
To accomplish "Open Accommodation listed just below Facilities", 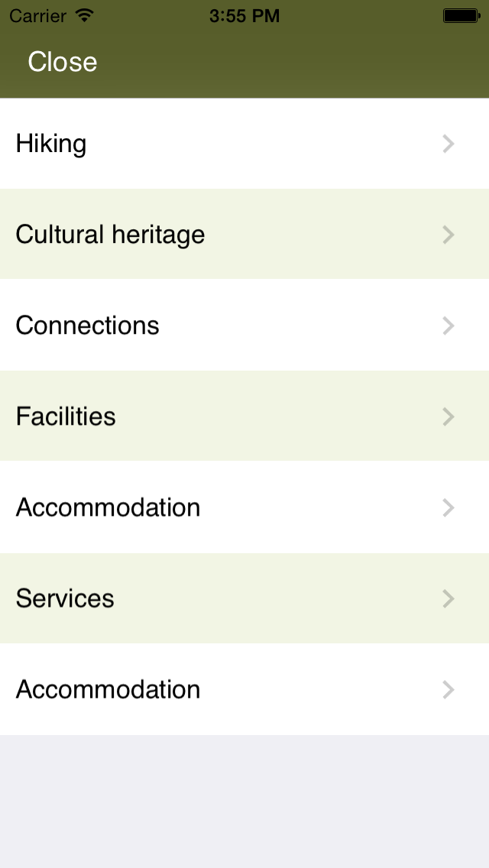I will pos(108,507).
